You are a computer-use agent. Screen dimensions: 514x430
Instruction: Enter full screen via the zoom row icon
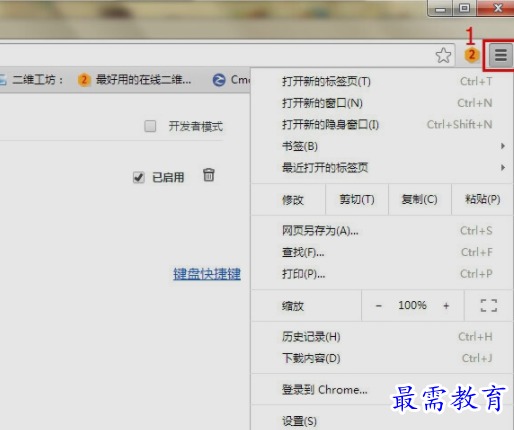tap(489, 305)
